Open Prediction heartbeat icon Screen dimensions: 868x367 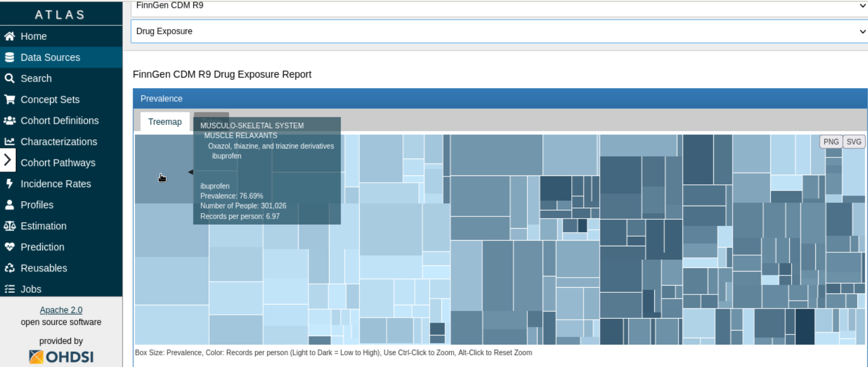tap(9, 247)
